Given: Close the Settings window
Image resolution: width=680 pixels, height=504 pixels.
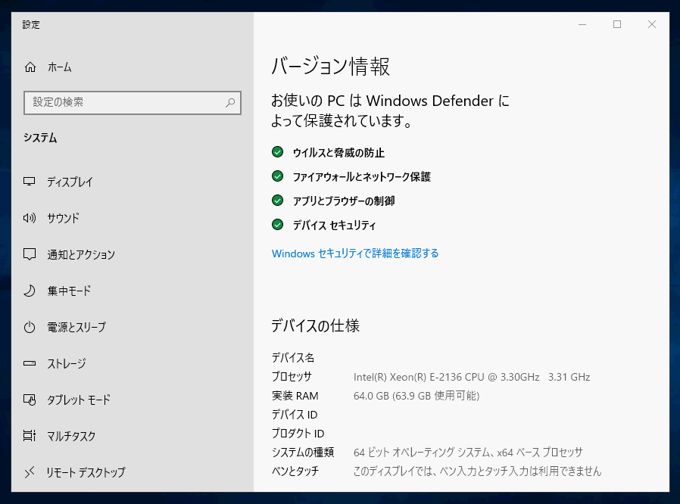Looking at the screenshot, I should [652, 24].
